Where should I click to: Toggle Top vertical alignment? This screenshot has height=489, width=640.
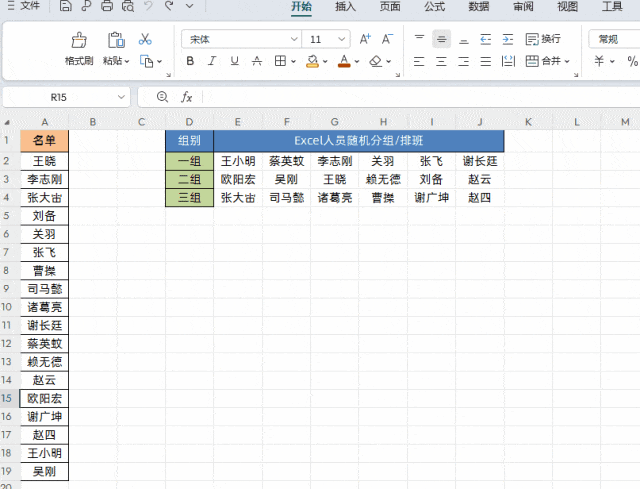[419, 39]
